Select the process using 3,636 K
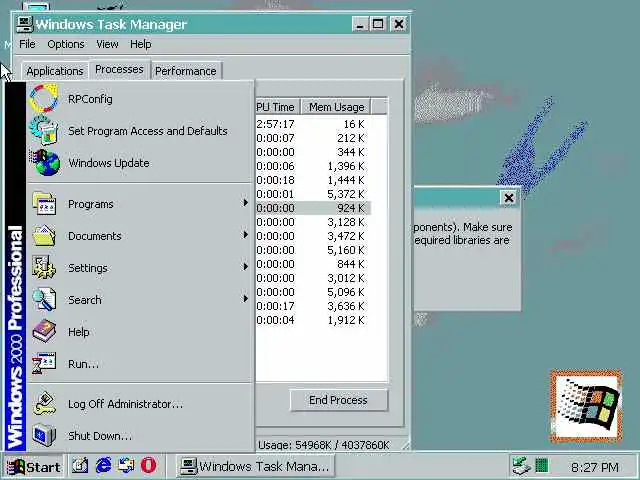 coord(313,306)
